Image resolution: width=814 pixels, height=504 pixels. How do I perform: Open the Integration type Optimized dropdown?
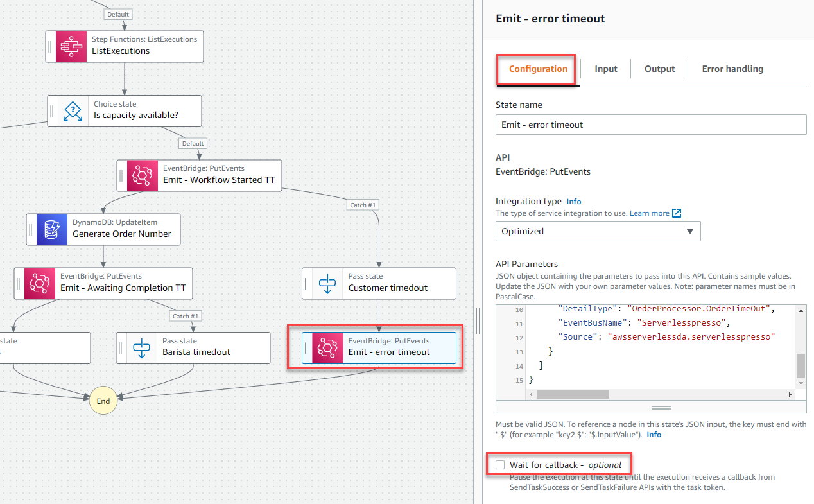598,231
